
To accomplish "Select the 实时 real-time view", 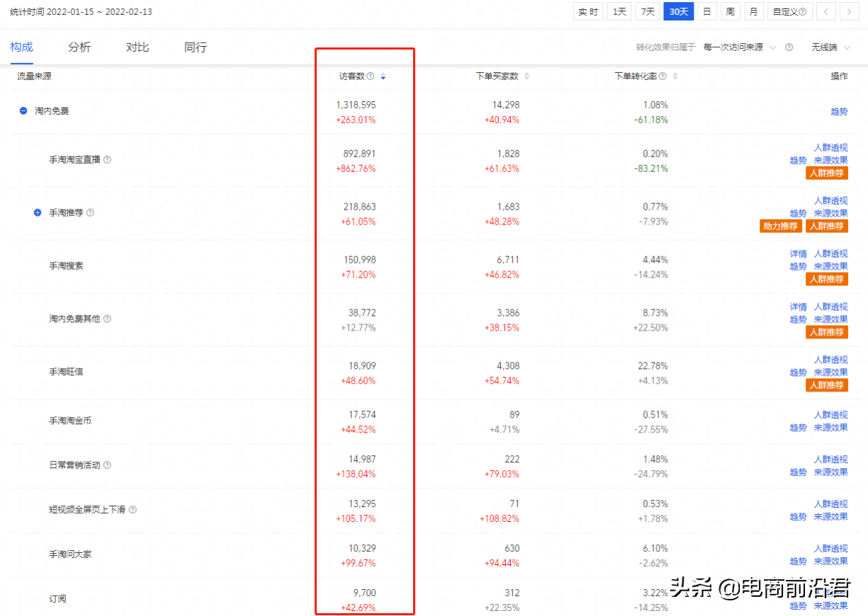I will [587, 11].
